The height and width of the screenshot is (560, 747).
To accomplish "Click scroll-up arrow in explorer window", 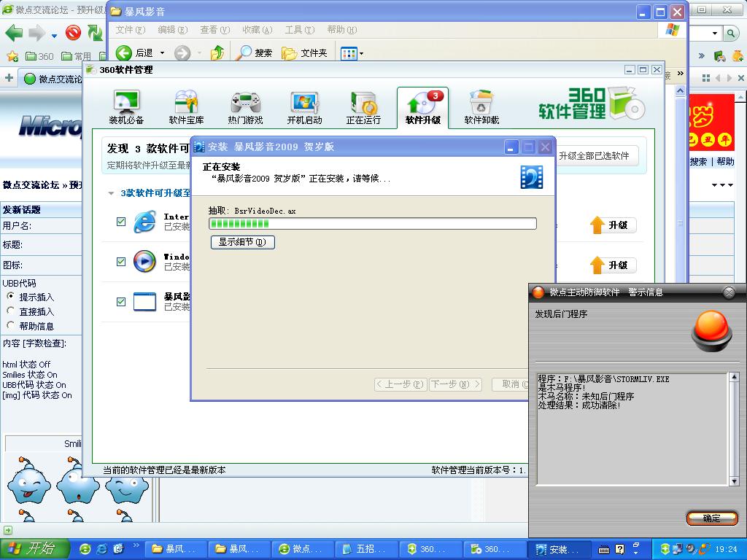I will coord(681,90).
